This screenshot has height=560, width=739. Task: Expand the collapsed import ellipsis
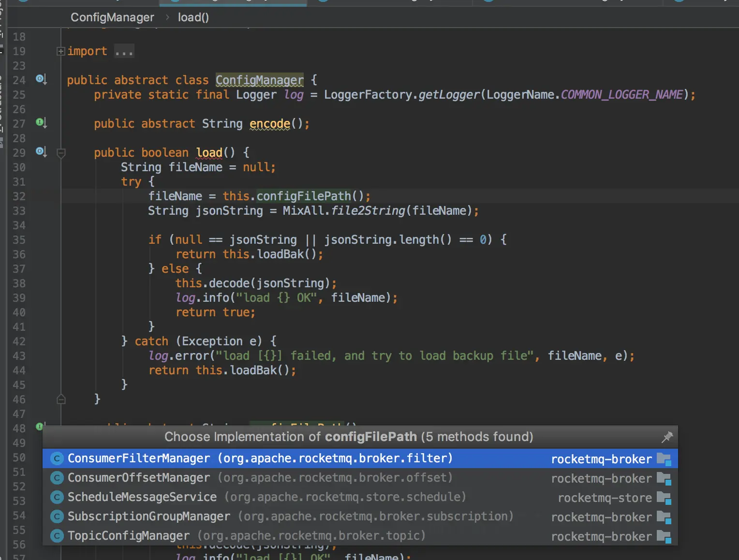(124, 51)
